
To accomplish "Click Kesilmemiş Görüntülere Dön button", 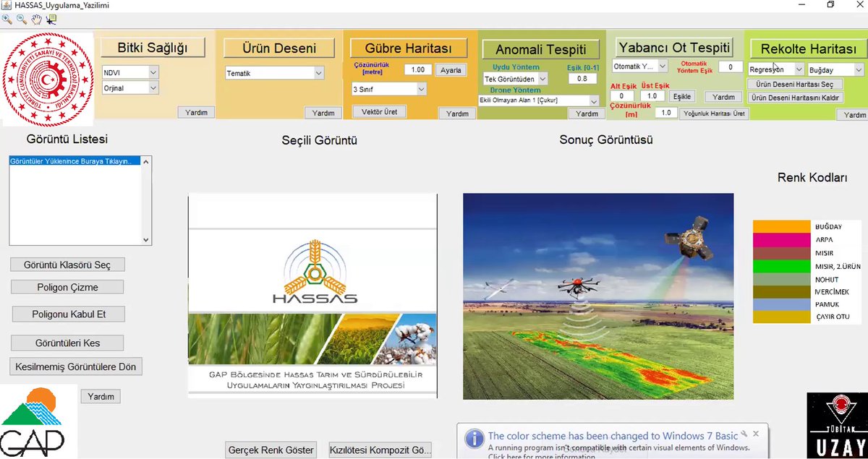I will coord(75,366).
